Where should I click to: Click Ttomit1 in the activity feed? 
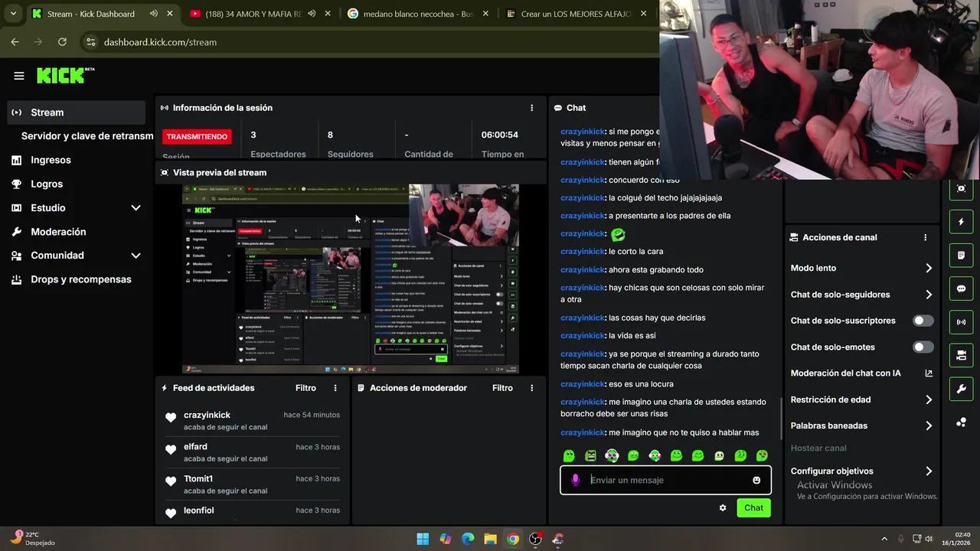(x=198, y=478)
